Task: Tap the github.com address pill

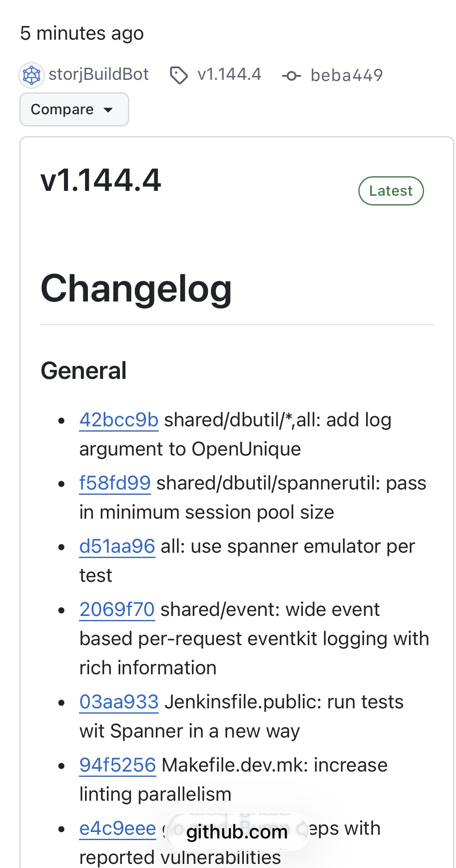Action: pos(237,832)
